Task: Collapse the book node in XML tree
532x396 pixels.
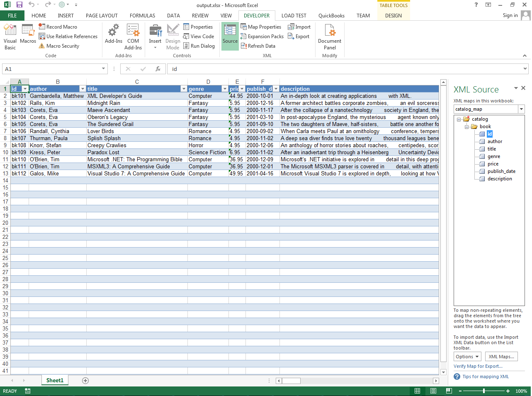Action: click(466, 127)
